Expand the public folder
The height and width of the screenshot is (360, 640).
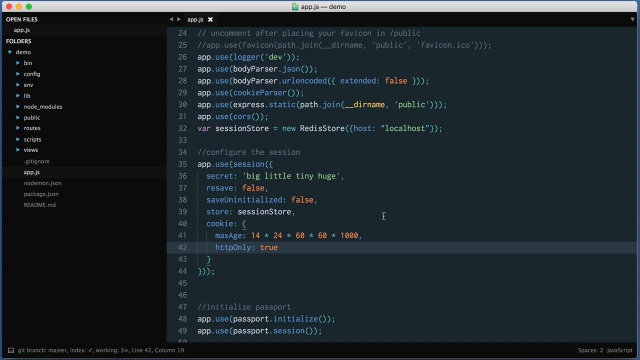pos(18,118)
